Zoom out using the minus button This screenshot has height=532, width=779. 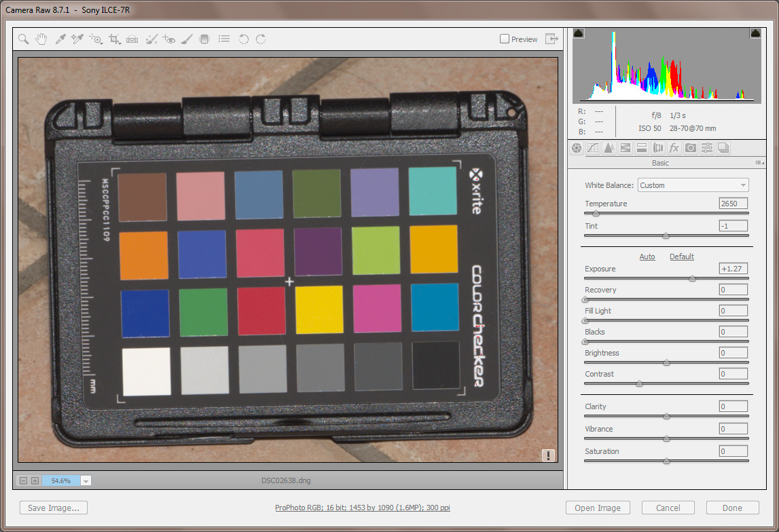[23, 480]
